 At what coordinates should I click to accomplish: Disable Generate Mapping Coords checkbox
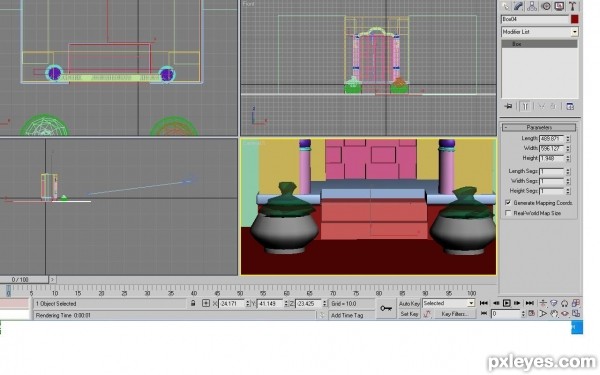point(508,203)
